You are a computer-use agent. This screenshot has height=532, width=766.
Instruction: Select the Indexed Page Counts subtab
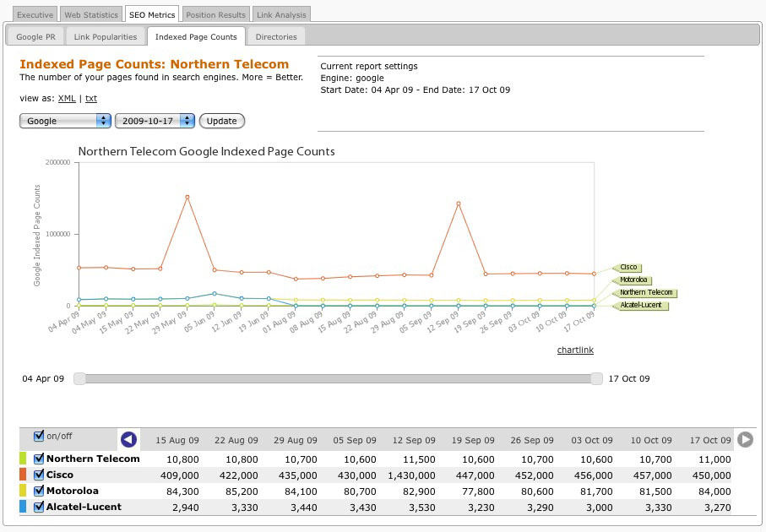pyautogui.click(x=196, y=36)
